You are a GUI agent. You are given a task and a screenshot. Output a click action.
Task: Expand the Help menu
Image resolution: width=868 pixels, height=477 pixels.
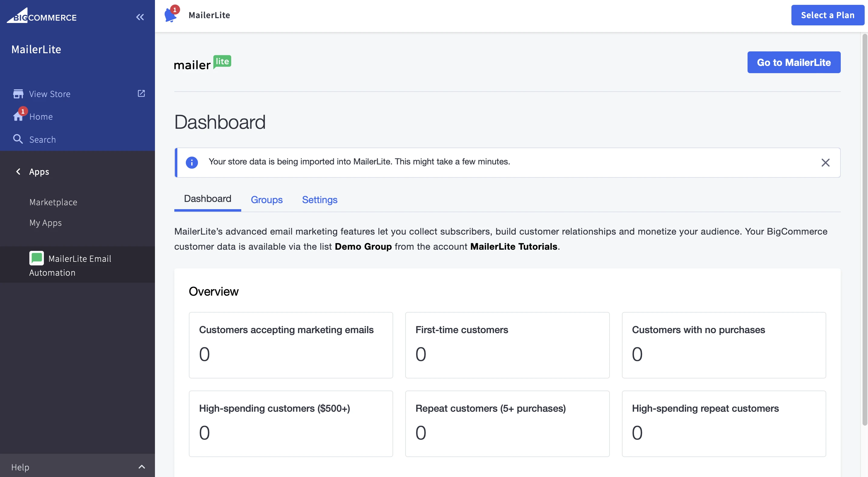142,466
